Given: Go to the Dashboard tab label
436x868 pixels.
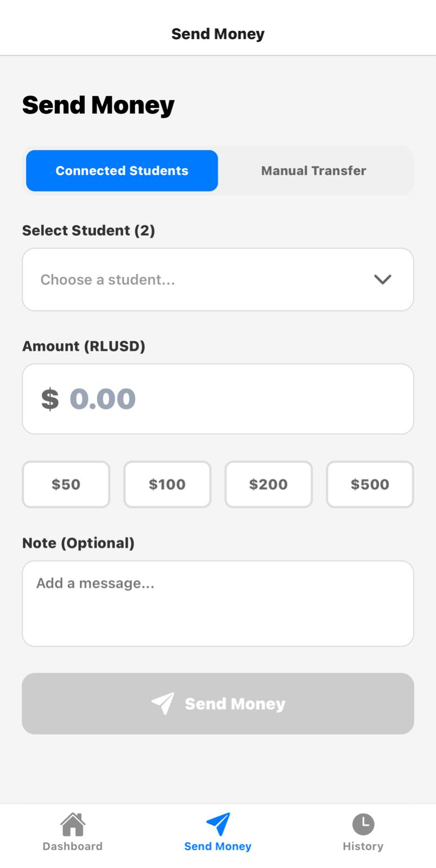Looking at the screenshot, I should (73, 846).
